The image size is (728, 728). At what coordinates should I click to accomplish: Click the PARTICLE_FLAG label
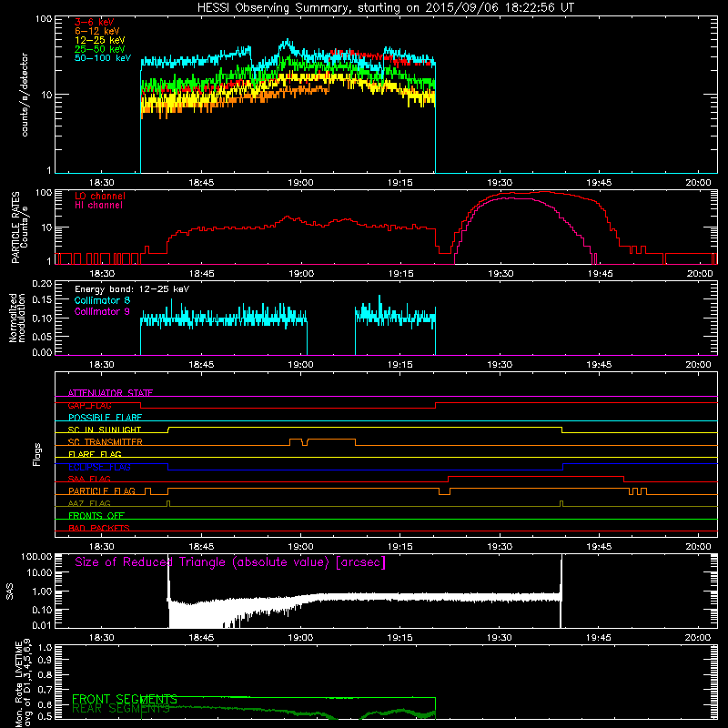coord(102,491)
